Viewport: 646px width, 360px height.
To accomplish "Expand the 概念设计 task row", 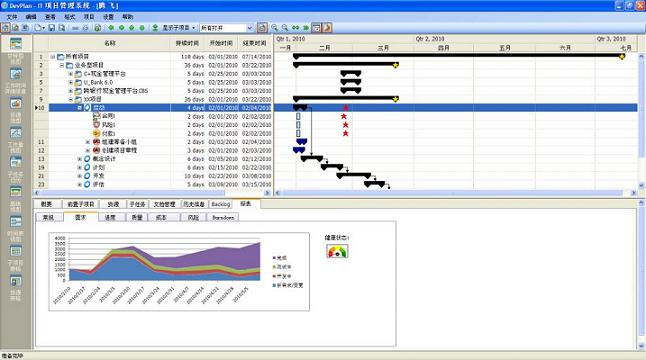I will (x=80, y=159).
